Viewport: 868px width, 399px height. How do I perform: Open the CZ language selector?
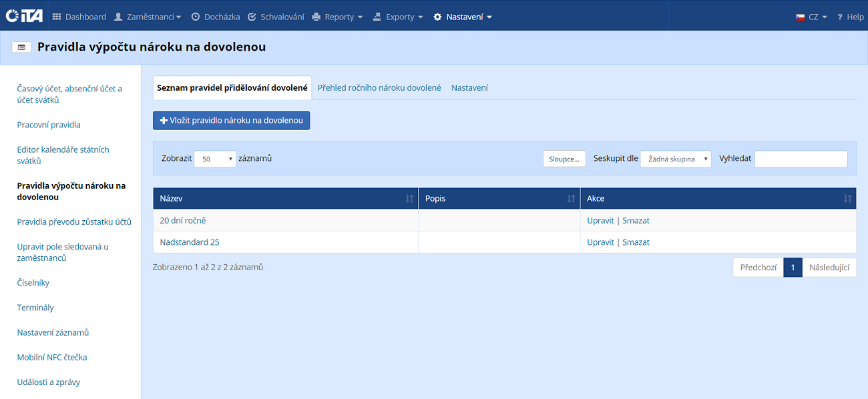click(811, 17)
